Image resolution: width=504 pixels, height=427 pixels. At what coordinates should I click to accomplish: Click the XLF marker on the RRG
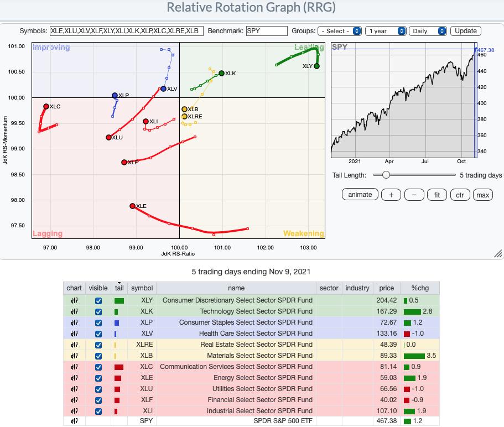tap(124, 162)
